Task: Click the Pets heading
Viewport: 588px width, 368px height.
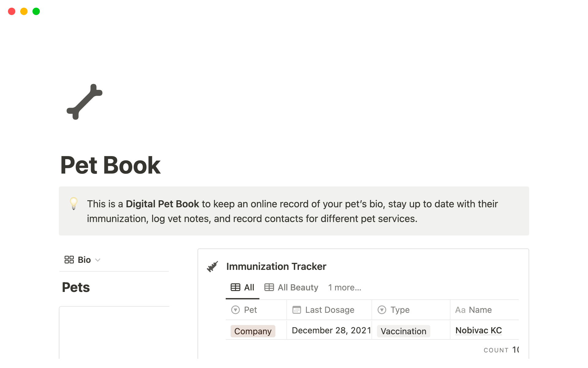Action: (x=76, y=287)
